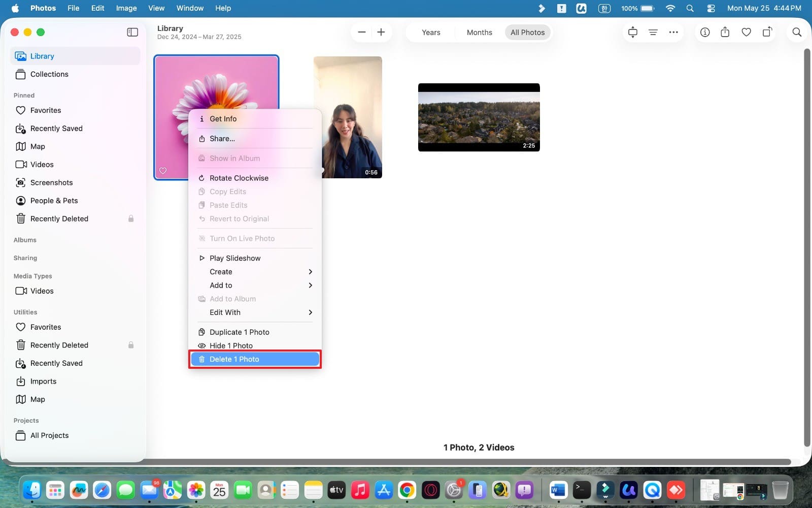The height and width of the screenshot is (508, 812).
Task: Open Safari from the dock
Action: [x=102, y=490]
